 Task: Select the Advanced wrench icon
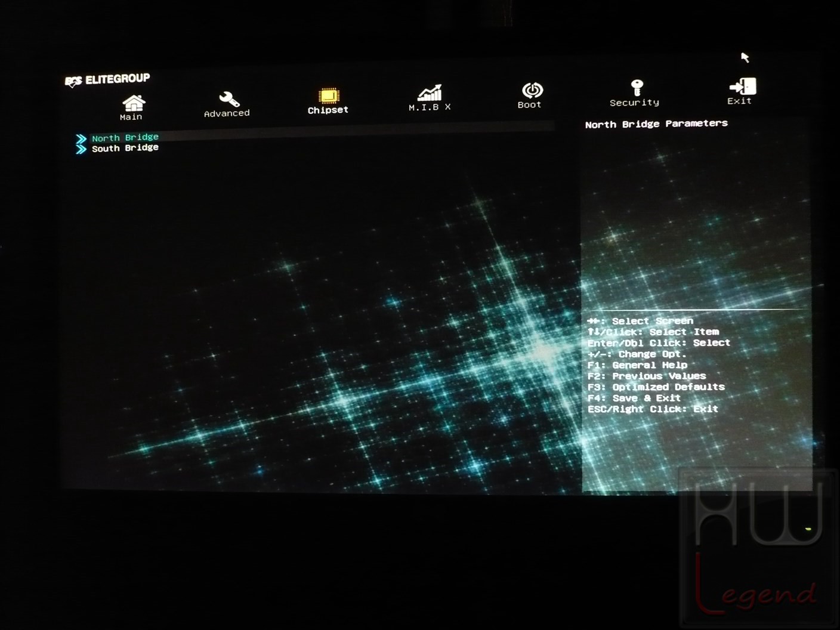[x=229, y=98]
